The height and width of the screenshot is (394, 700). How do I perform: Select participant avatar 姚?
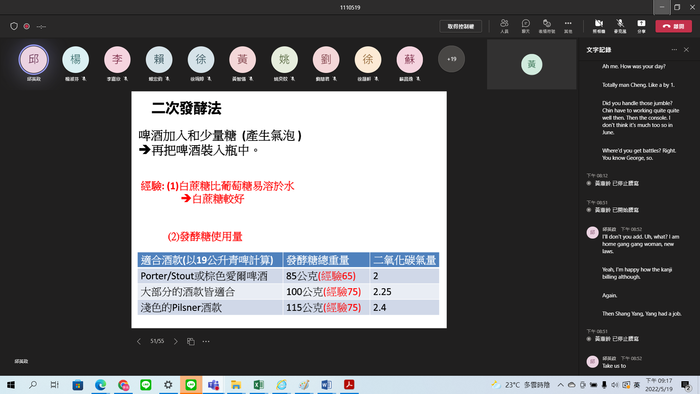pyautogui.click(x=284, y=59)
